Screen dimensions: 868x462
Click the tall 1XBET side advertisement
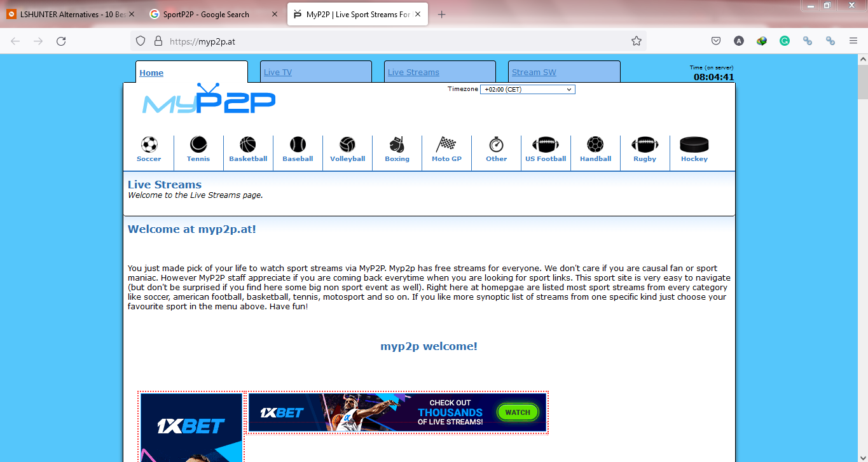[191, 428]
